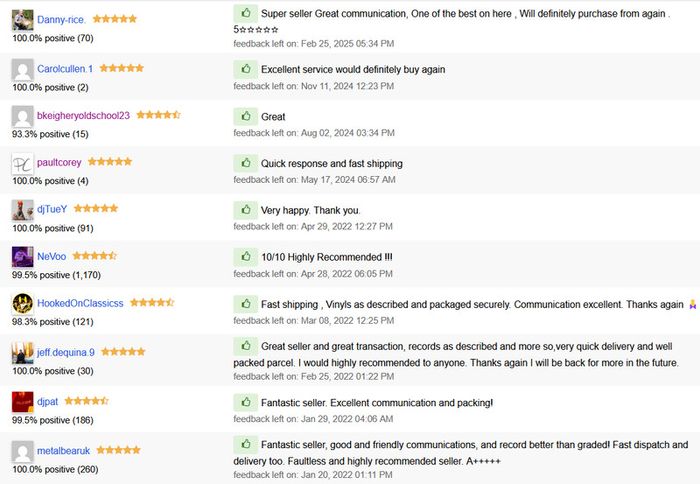Image resolution: width=700 pixels, height=484 pixels.
Task: Click HookedOnClassicss avatar picture
Action: (x=22, y=304)
